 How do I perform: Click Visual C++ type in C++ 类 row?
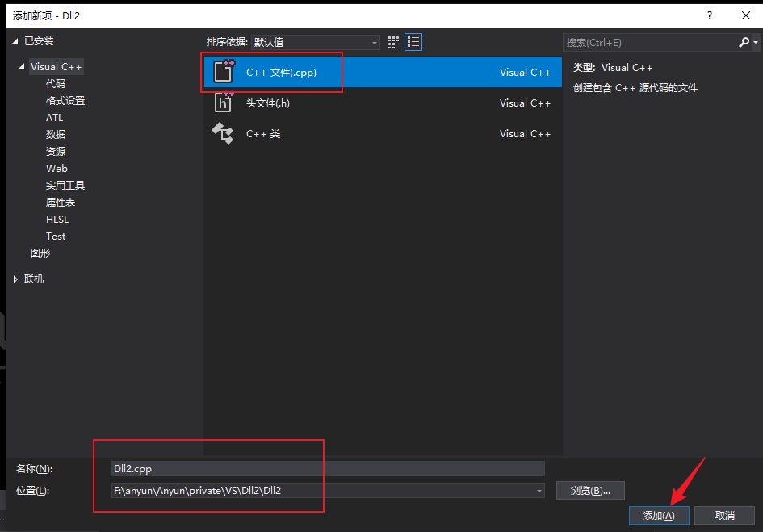click(525, 134)
